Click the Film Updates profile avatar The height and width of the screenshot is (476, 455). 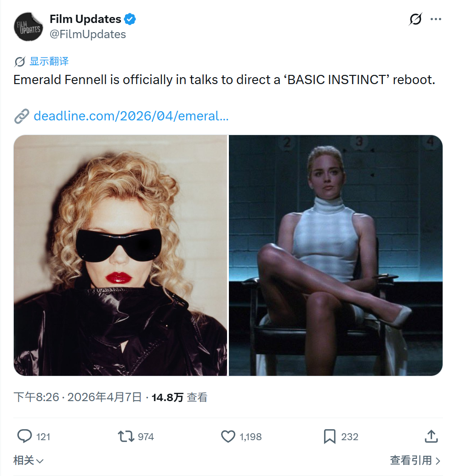pos(28,27)
